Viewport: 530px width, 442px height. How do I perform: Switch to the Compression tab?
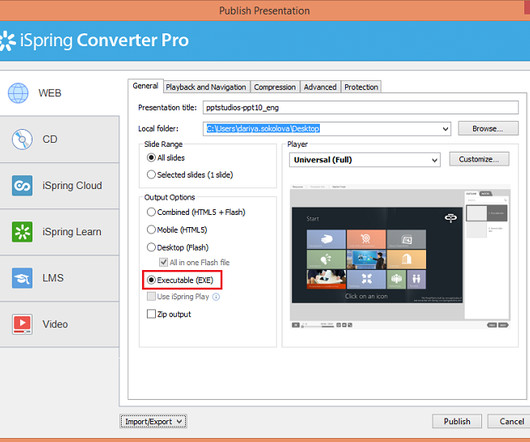point(275,87)
